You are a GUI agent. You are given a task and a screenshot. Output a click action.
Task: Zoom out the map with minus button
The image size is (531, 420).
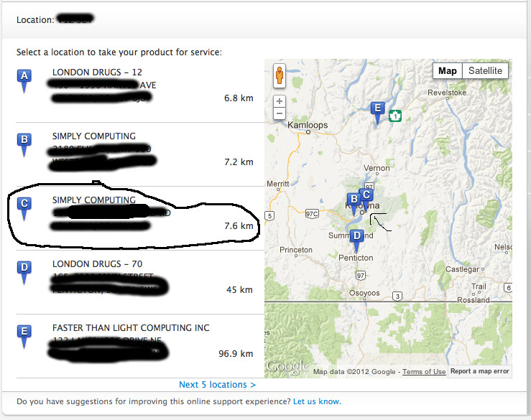(280, 113)
